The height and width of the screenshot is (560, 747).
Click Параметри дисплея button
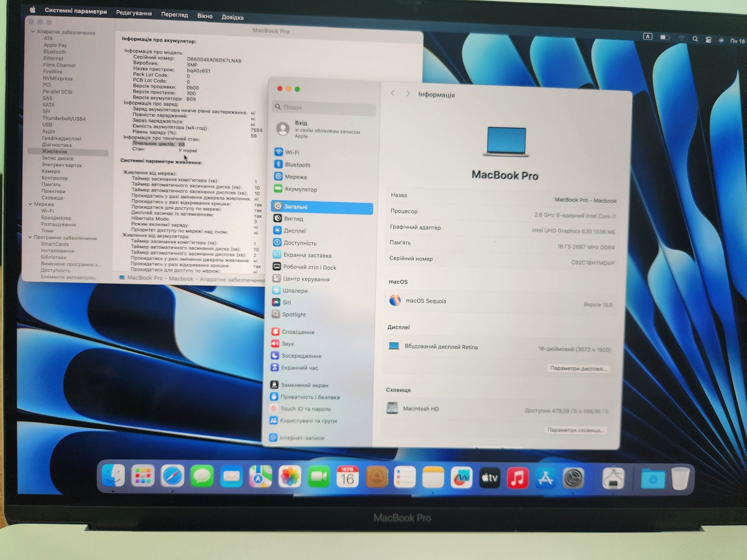(578, 368)
